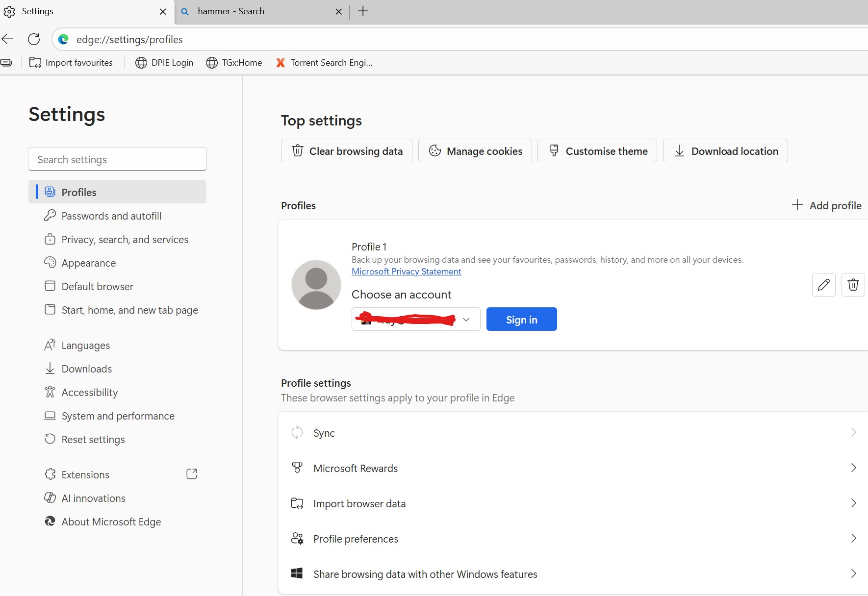This screenshot has width=868, height=596.
Task: Open Appearance settings in sidebar
Action: pos(89,263)
